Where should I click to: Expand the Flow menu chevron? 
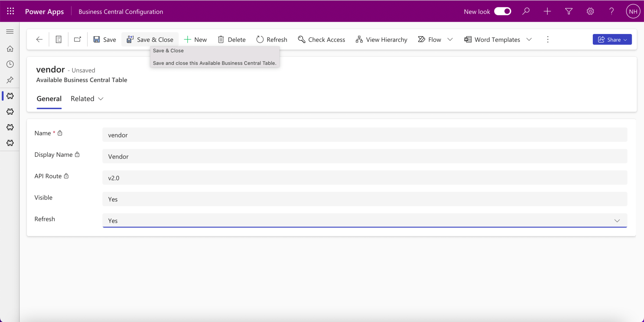tap(450, 39)
